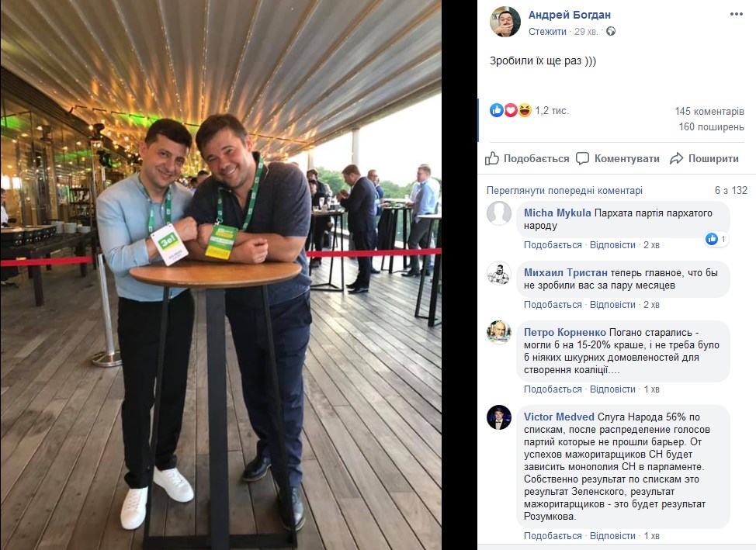
Task: Click the globe public privacy icon
Action: 610,31
